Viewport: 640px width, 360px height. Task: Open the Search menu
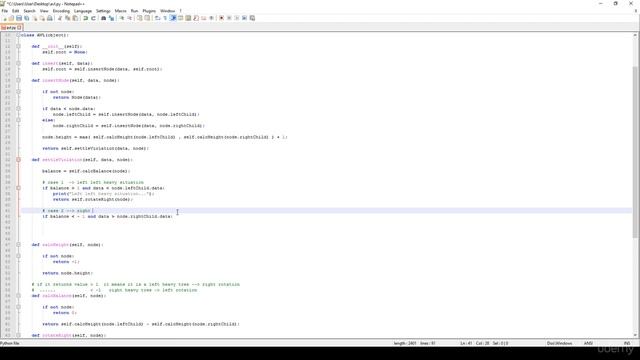(x=29, y=11)
